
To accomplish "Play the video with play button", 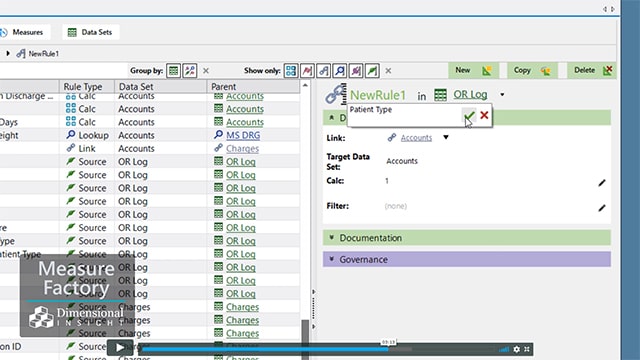I will tap(120, 348).
